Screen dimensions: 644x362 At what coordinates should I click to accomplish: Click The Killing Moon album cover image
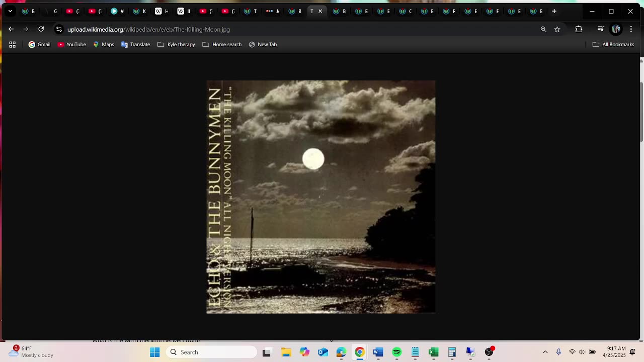pos(321,197)
